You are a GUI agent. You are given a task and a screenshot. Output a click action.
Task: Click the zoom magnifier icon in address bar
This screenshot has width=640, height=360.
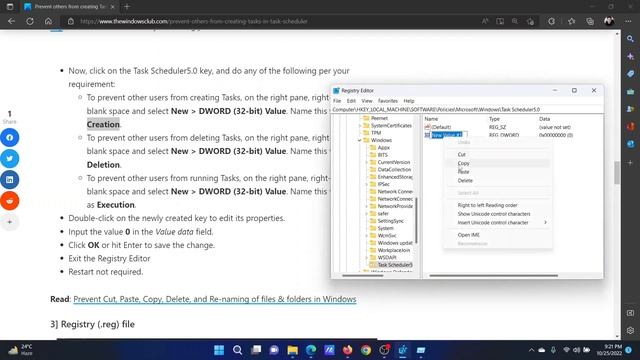(x=515, y=21)
